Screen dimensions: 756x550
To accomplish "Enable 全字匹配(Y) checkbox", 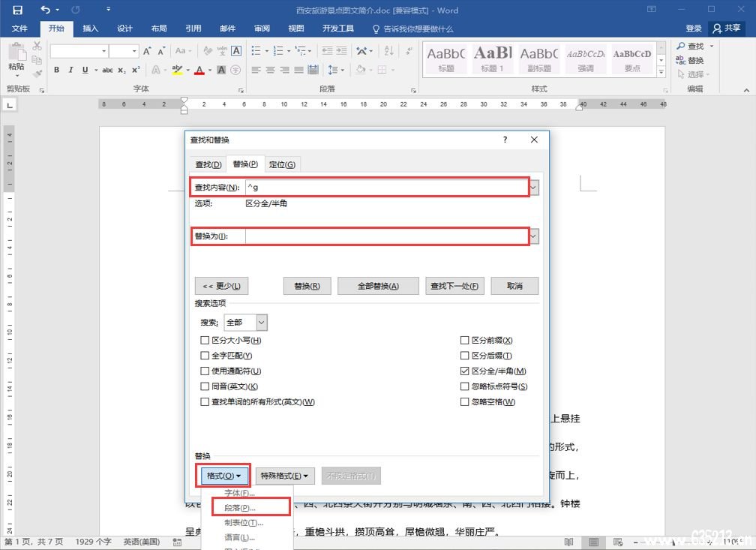I will (205, 356).
